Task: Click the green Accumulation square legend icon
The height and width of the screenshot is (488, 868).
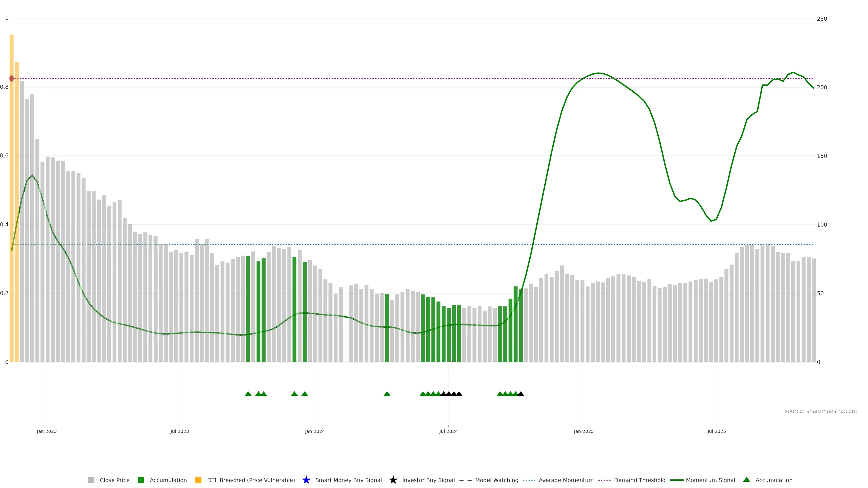Action: coord(141,480)
